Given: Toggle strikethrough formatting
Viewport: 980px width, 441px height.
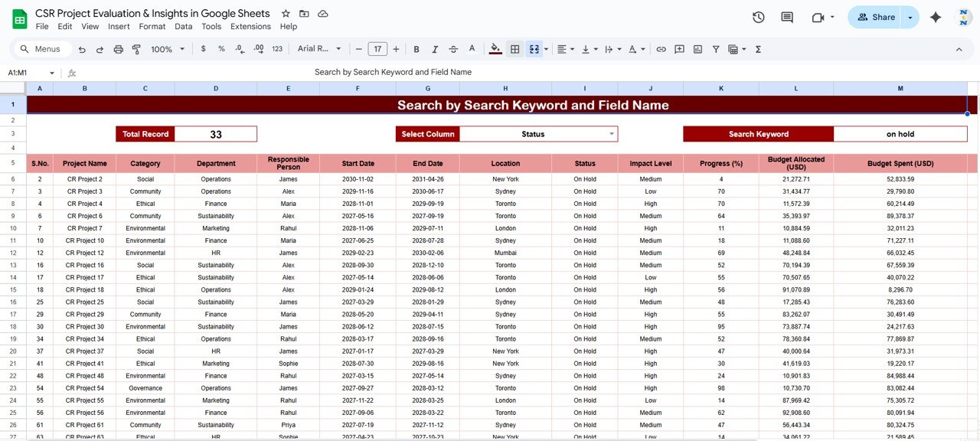Looking at the screenshot, I should click(x=453, y=49).
